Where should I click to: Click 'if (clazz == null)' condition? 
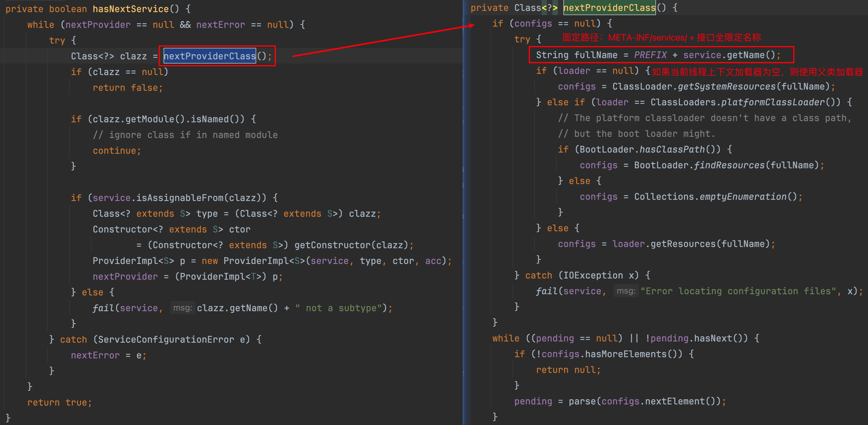coord(119,72)
